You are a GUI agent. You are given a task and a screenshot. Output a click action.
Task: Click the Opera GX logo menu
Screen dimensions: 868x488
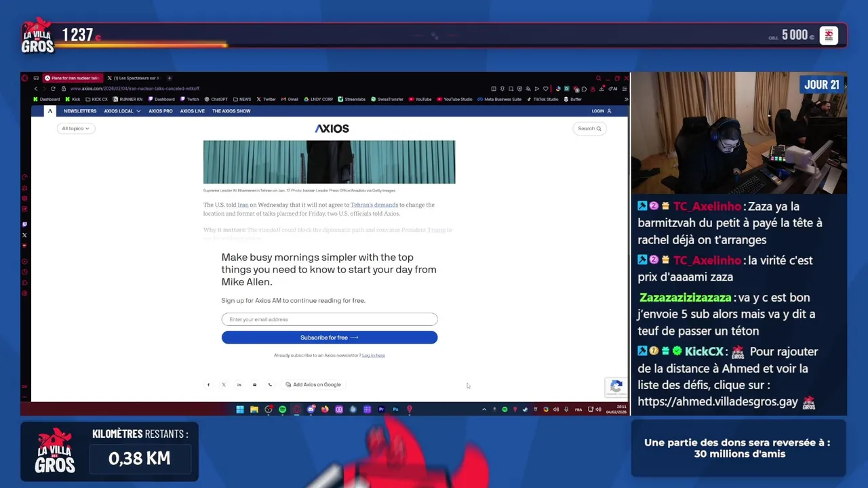click(x=24, y=78)
